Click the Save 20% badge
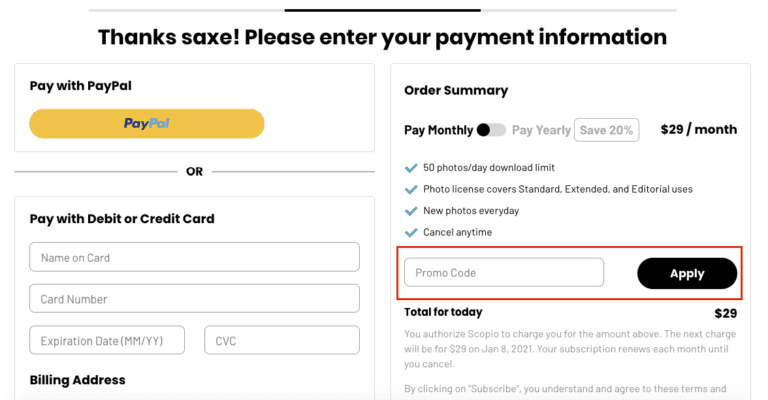The height and width of the screenshot is (400, 768). (606, 130)
